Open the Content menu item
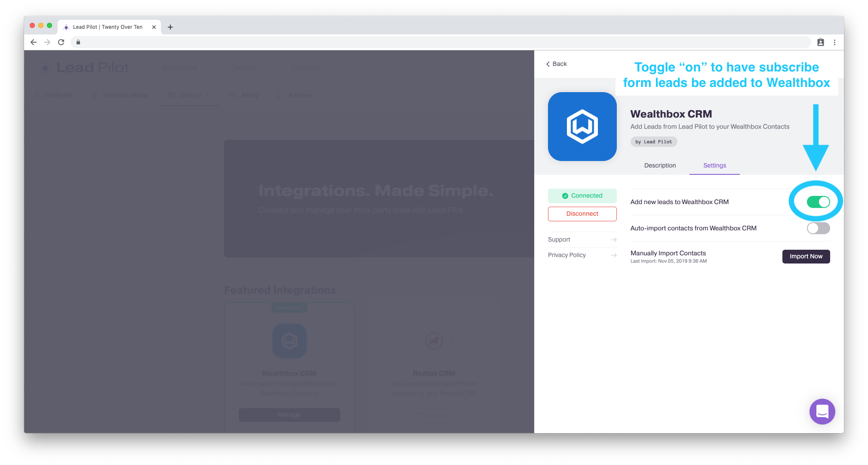The image size is (868, 465). (243, 68)
